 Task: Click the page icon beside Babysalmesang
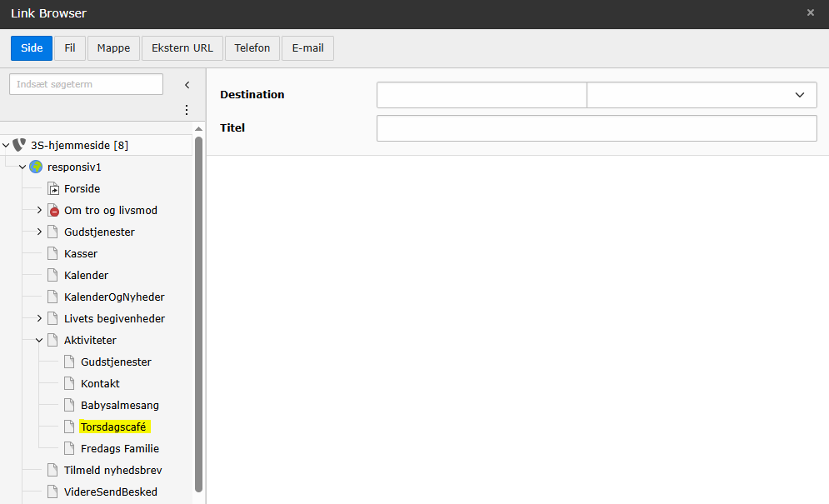(70, 405)
